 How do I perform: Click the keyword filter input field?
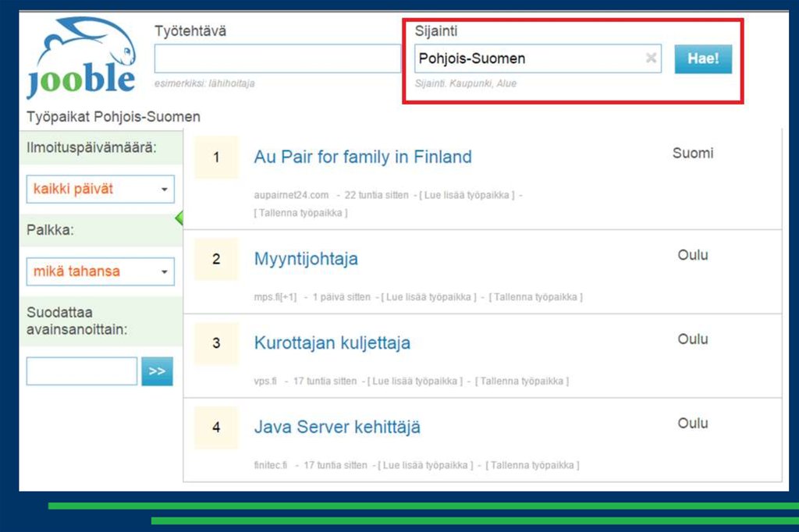coord(81,371)
